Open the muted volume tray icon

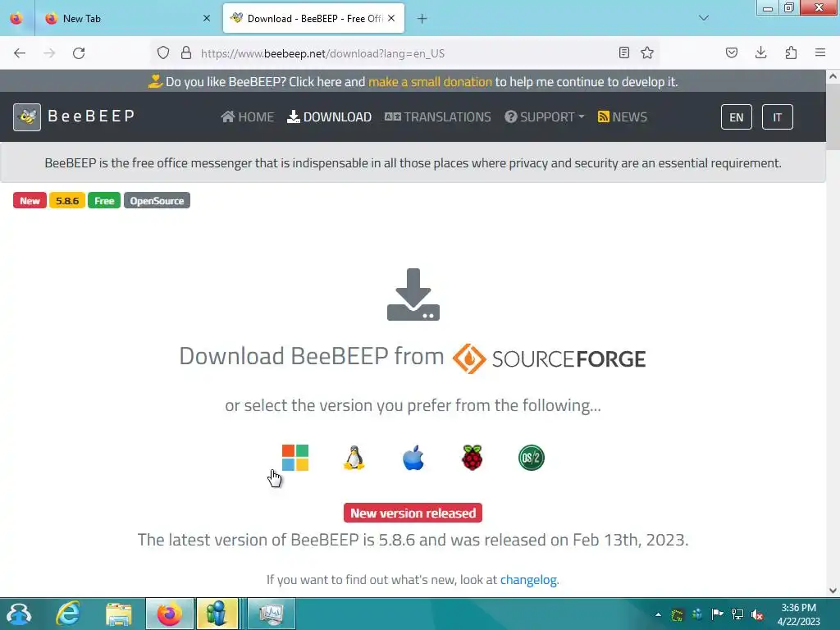(x=757, y=614)
